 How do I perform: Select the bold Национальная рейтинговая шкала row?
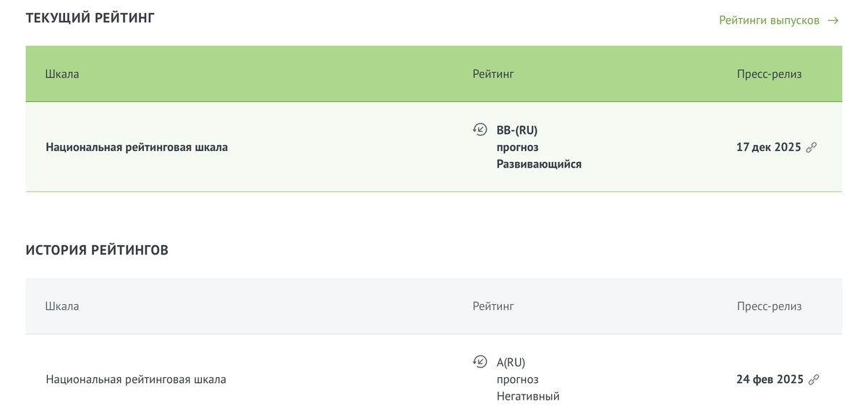tap(137, 147)
